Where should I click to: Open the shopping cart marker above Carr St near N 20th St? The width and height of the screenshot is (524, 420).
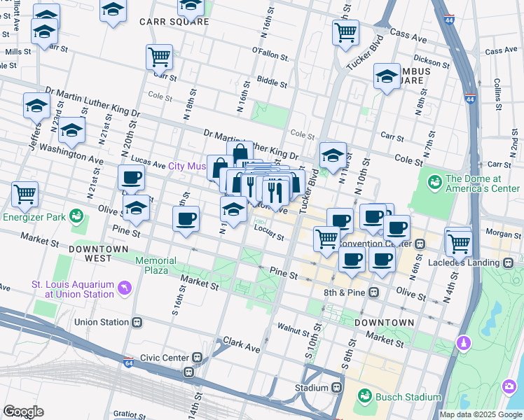pos(160,59)
